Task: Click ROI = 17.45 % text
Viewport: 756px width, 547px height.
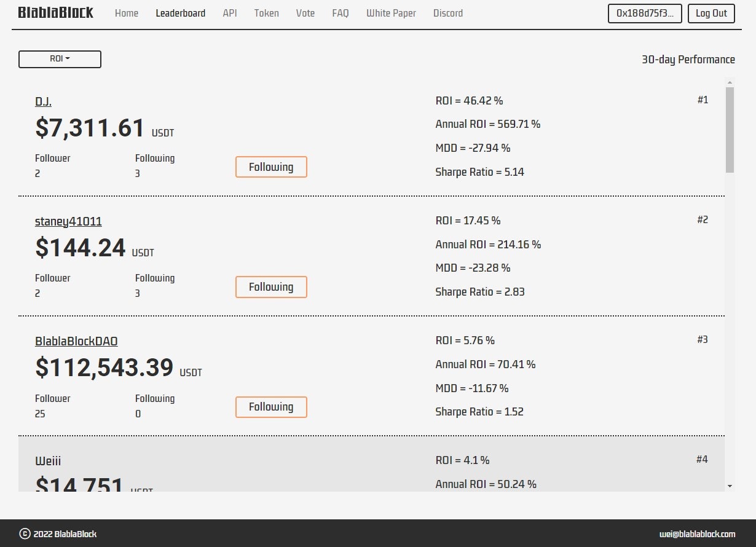Action: (x=468, y=221)
